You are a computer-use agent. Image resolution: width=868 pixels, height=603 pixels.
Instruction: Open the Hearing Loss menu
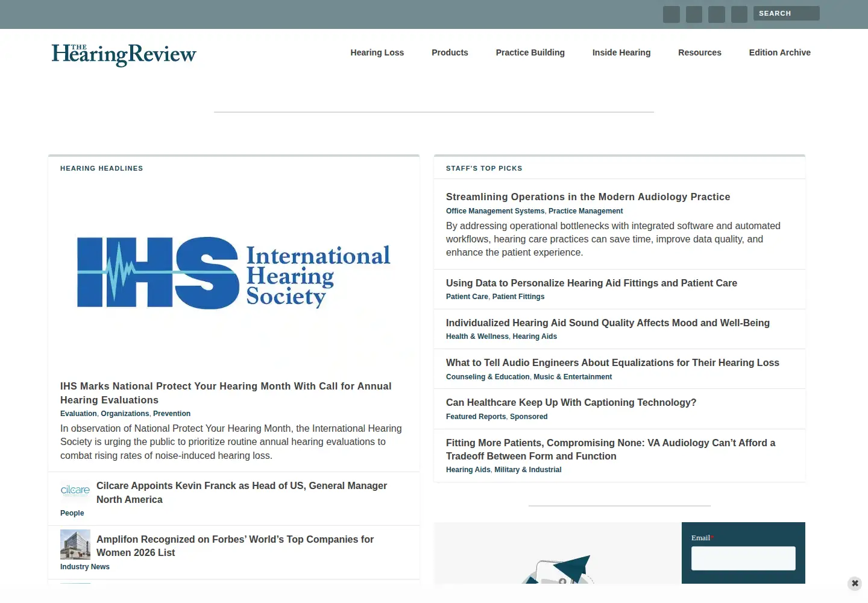point(377,52)
